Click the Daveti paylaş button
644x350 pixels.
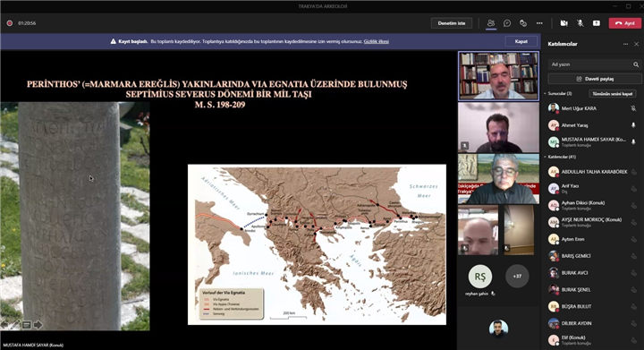click(x=594, y=79)
